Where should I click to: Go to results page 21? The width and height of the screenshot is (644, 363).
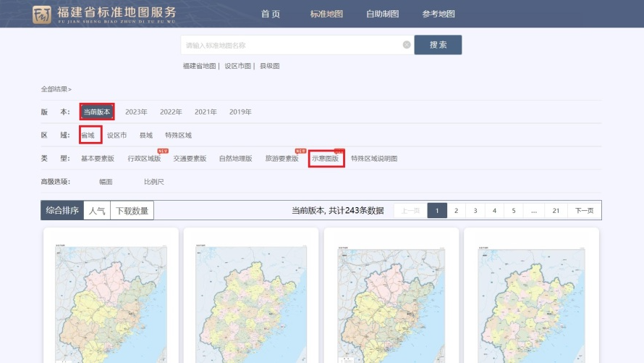point(556,211)
